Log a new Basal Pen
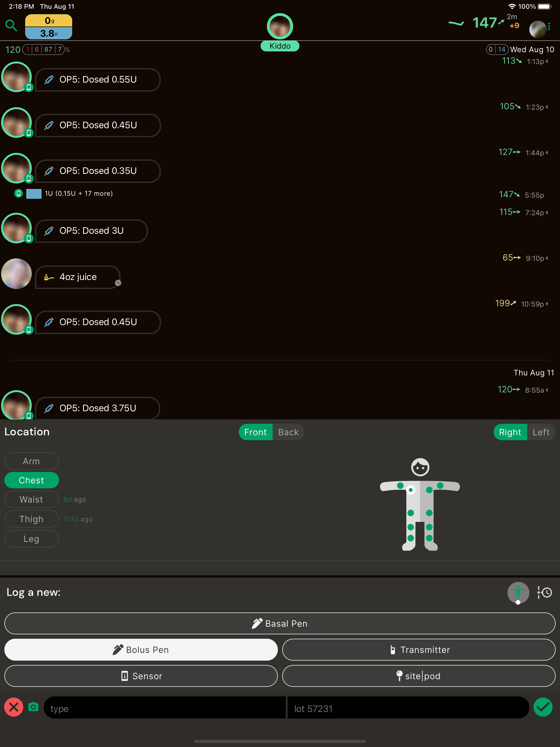This screenshot has width=560, height=747. click(280, 623)
